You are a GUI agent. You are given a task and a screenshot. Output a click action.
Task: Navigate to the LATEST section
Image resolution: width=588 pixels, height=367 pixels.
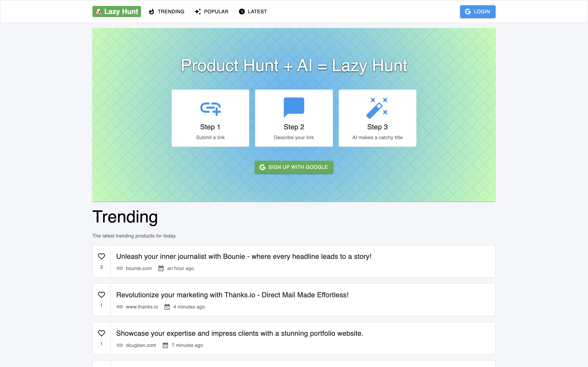(x=257, y=11)
